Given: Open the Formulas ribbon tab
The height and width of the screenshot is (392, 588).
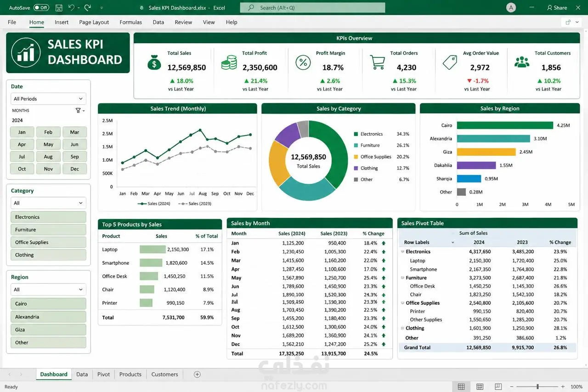Looking at the screenshot, I should pyautogui.click(x=131, y=22).
